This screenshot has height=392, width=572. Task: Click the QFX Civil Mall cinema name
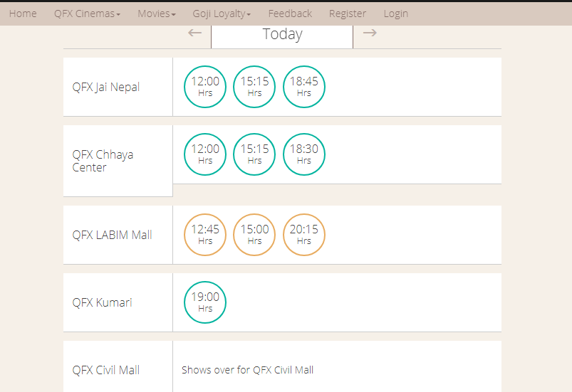click(106, 370)
